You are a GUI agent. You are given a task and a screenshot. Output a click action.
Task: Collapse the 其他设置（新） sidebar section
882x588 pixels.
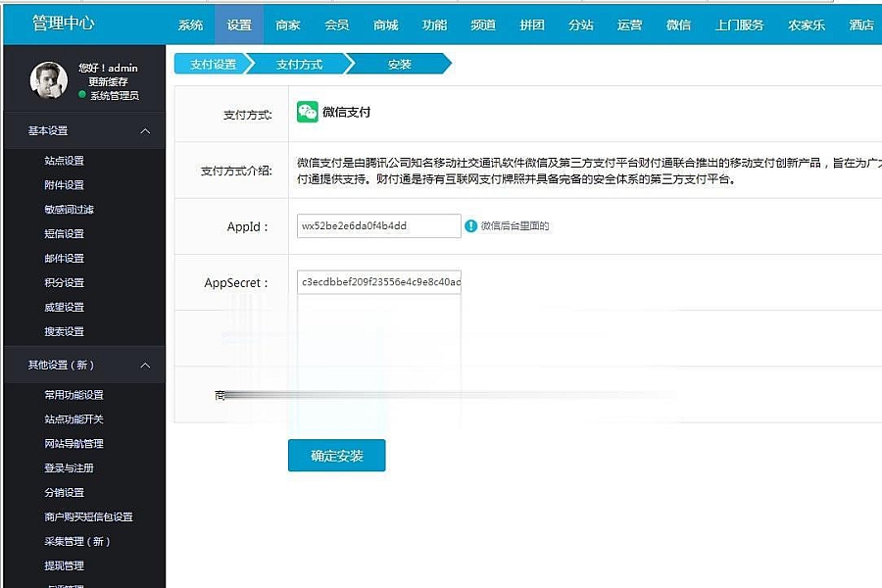click(145, 366)
